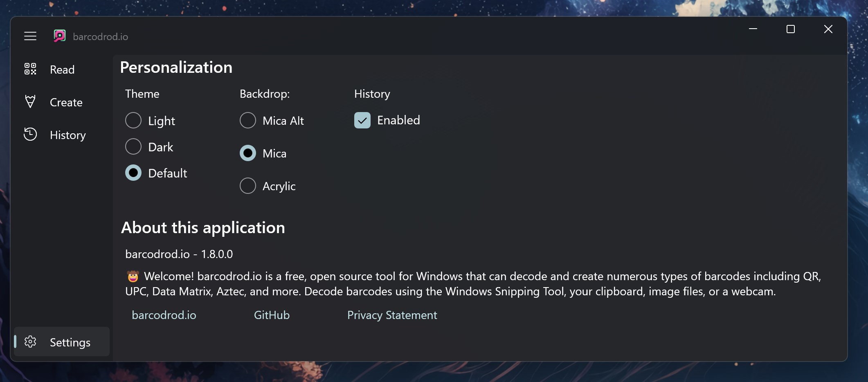This screenshot has width=868, height=382.
Task: Click the Settings gear icon
Action: [x=30, y=342]
